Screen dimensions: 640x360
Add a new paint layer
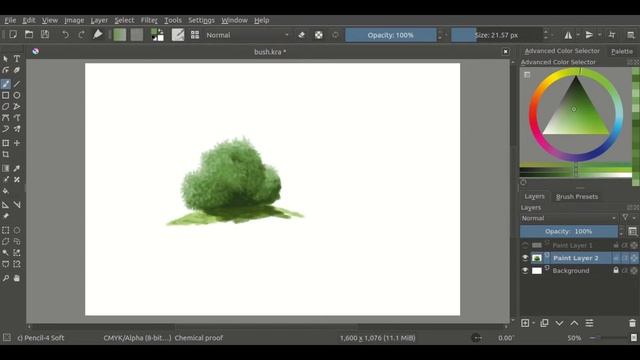tap(525, 323)
